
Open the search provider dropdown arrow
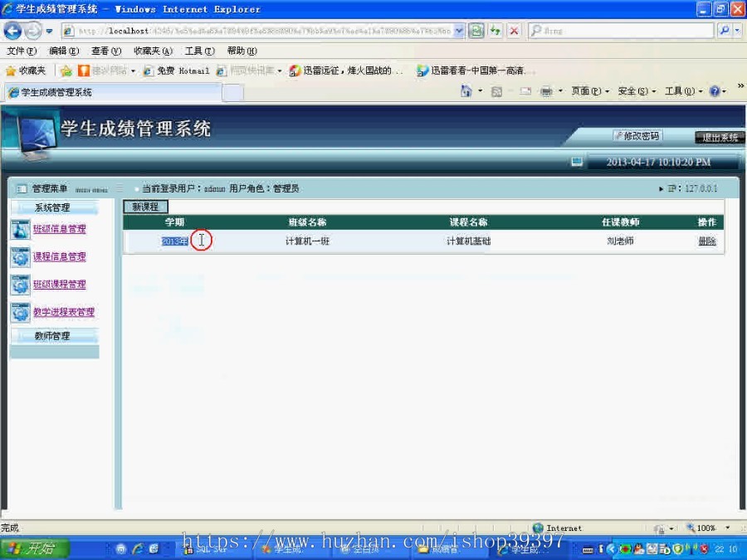[x=738, y=31]
